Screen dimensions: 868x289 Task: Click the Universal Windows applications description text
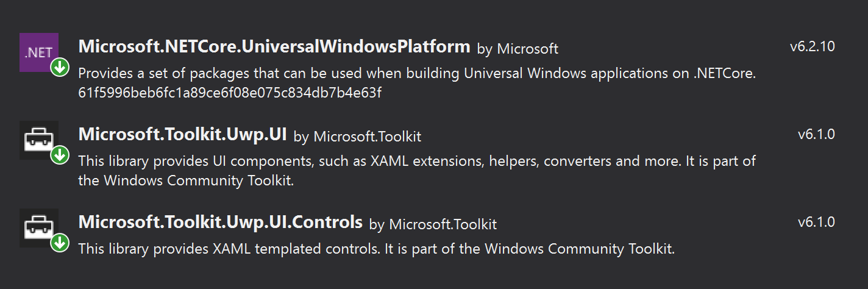[417, 74]
